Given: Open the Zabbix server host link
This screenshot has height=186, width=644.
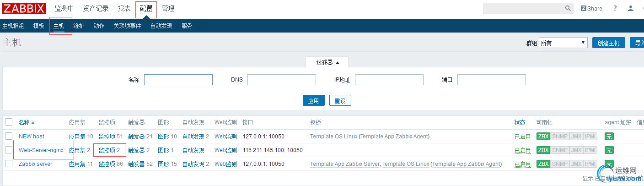Looking at the screenshot, I should coord(36,164).
